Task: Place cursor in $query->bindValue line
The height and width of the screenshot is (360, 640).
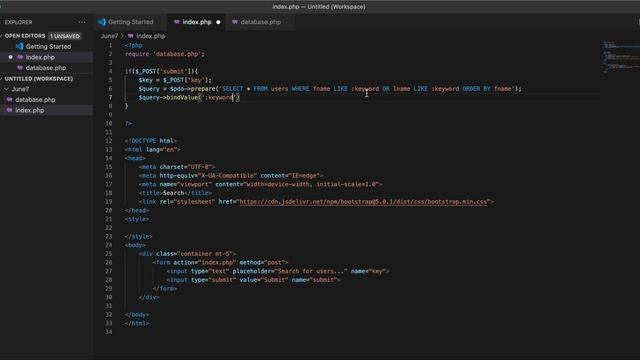Action: [189, 97]
